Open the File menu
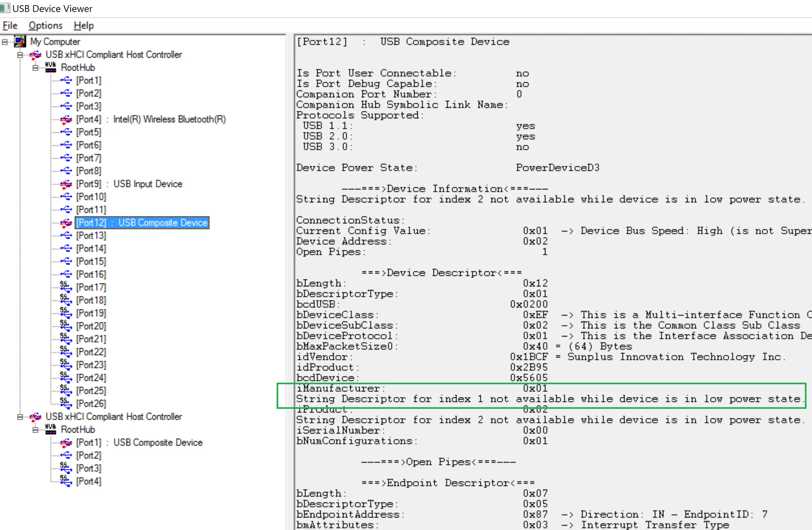Screen dimensions: 812x530 (x=10, y=26)
